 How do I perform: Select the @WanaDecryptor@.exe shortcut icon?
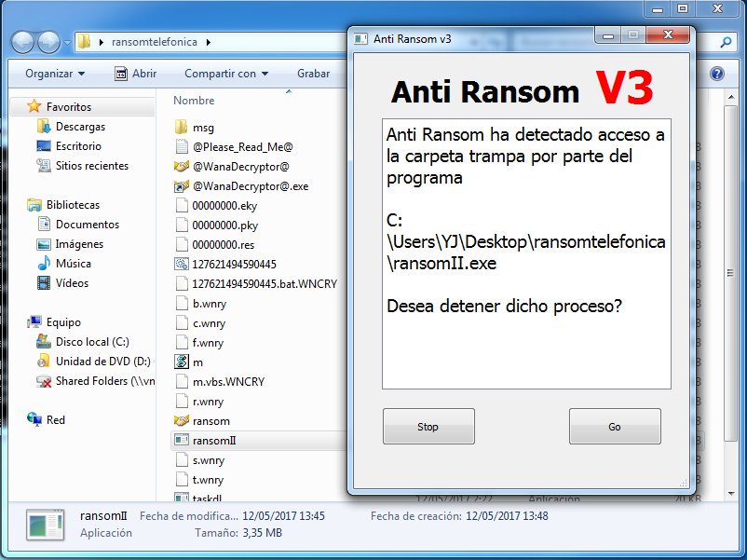click(182, 186)
